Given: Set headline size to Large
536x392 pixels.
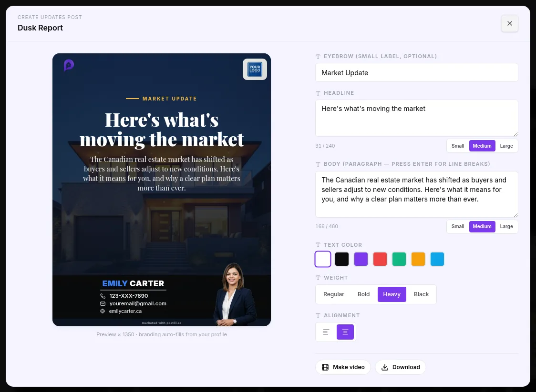Looking at the screenshot, I should (506, 146).
